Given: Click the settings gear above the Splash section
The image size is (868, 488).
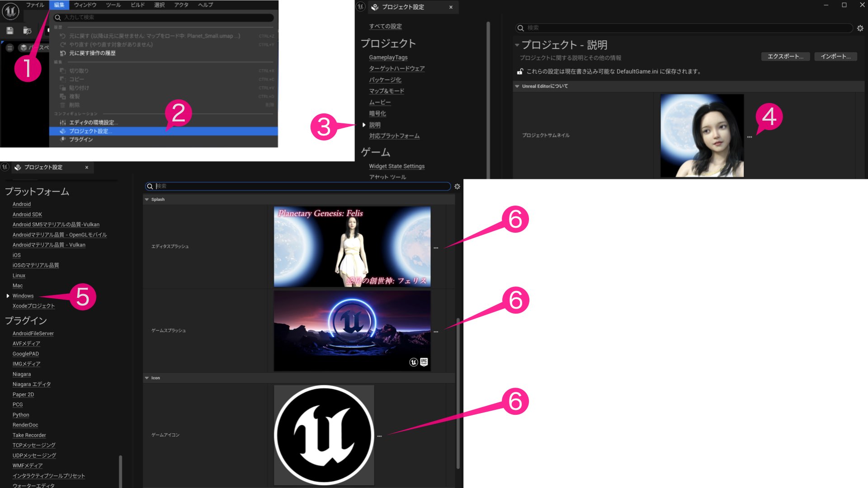Looking at the screenshot, I should coord(457,186).
